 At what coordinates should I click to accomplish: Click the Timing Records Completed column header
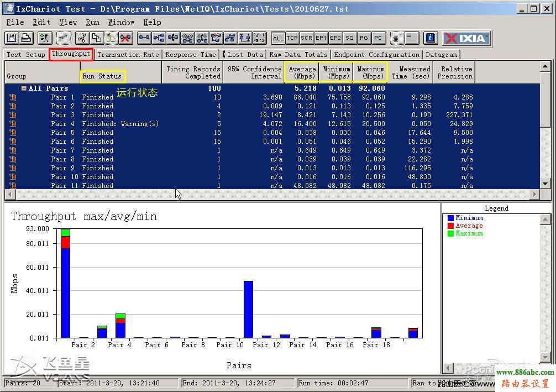click(192, 72)
